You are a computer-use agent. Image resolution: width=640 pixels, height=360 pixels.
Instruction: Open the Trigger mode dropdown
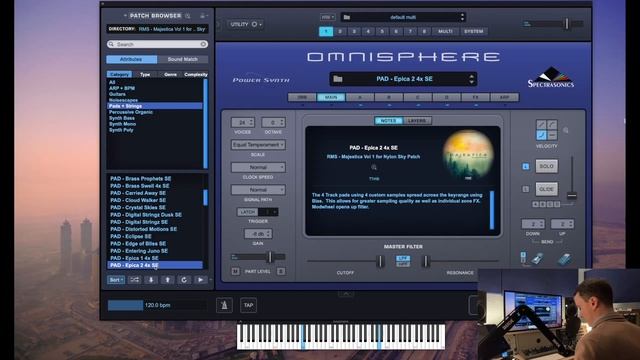tap(268, 212)
